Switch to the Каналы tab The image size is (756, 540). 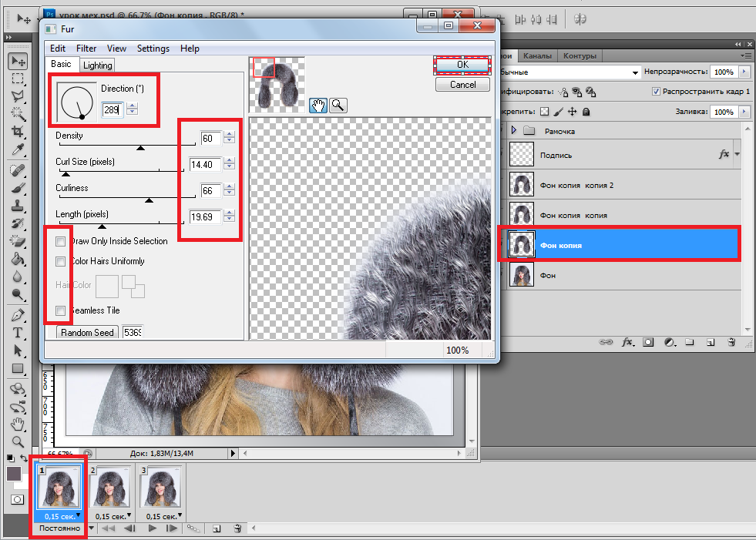[537, 56]
